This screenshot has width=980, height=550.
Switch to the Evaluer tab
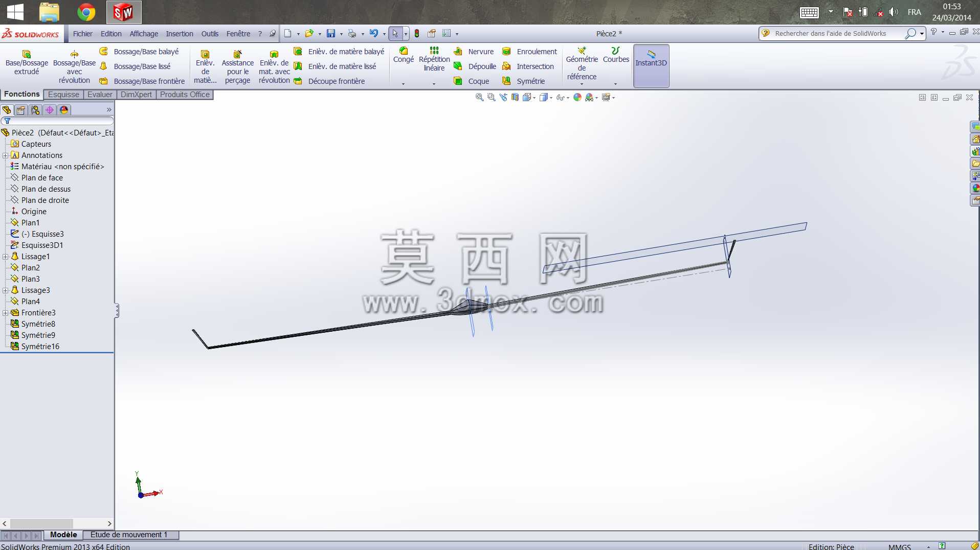tap(100, 95)
